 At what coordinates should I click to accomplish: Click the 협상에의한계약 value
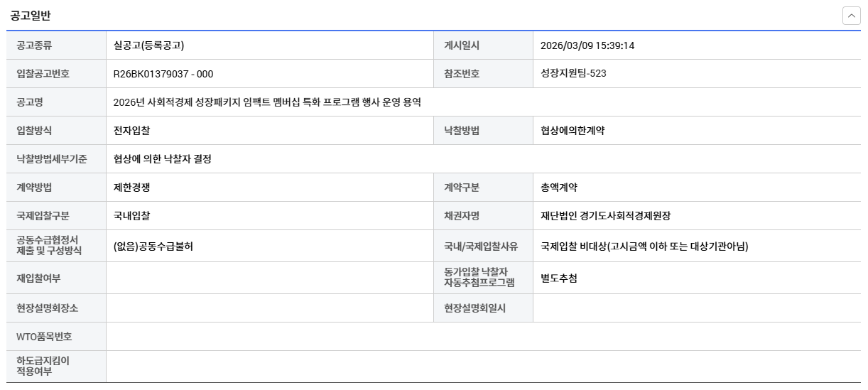[x=573, y=131]
